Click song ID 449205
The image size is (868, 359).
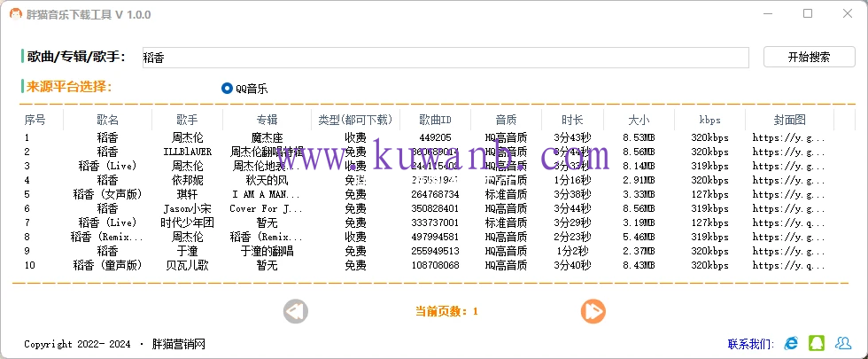(x=435, y=137)
